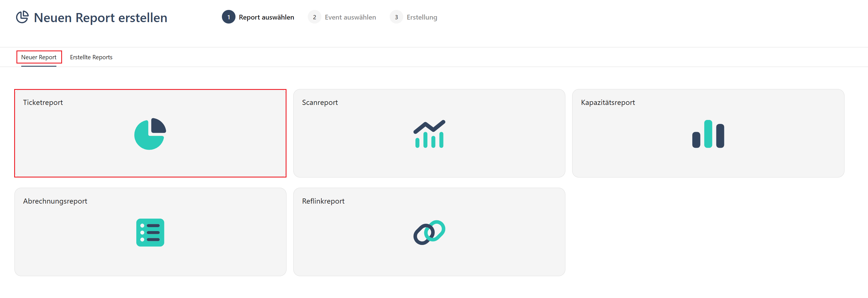Click the Kapazitätsreport bar chart icon
The width and height of the screenshot is (868, 298).
(x=708, y=134)
